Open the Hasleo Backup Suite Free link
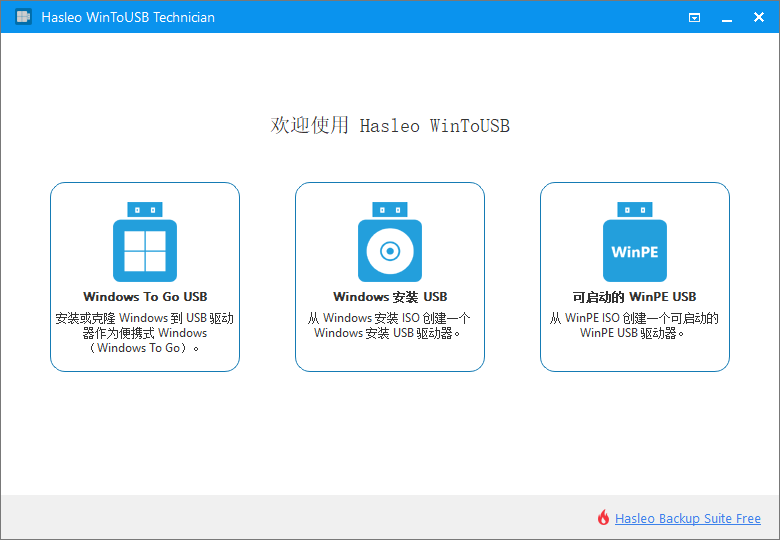This screenshot has height=540, width=780. tap(688, 518)
